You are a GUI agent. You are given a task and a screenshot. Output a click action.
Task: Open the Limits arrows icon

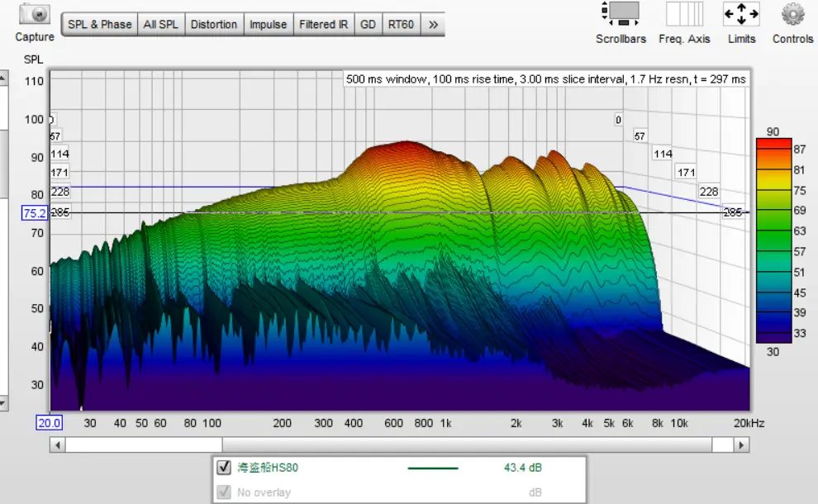click(x=741, y=14)
